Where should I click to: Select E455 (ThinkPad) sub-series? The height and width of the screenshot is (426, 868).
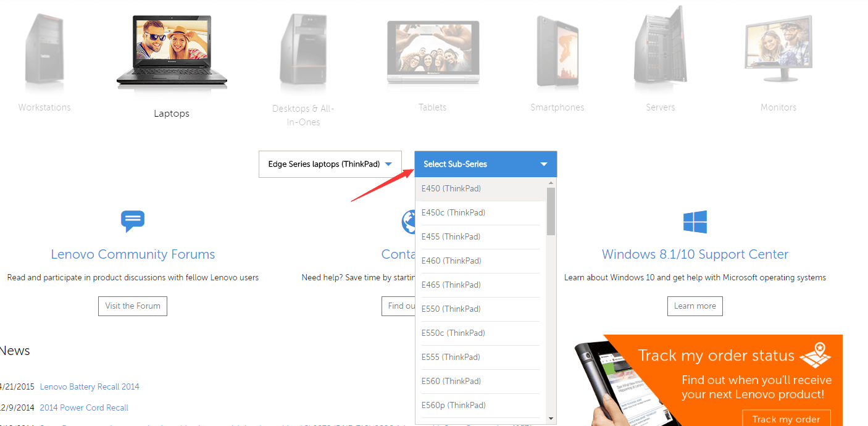[x=480, y=237]
